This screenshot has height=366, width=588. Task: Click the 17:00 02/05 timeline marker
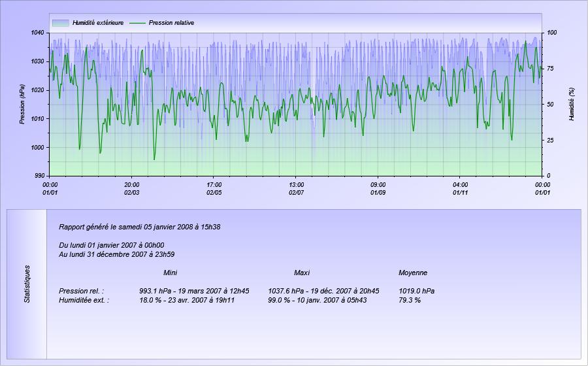[x=214, y=189]
